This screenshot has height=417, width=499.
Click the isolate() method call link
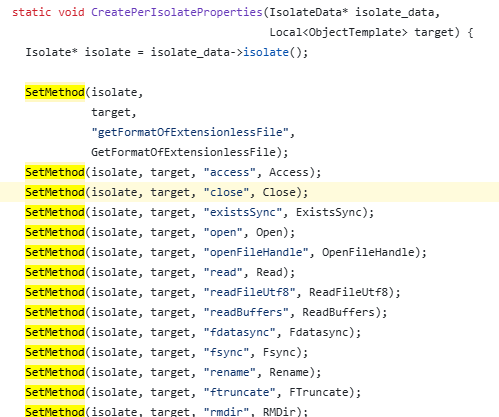[x=266, y=52]
